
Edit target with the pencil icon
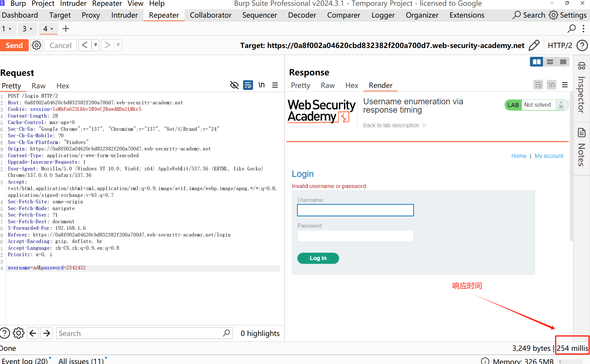click(534, 45)
